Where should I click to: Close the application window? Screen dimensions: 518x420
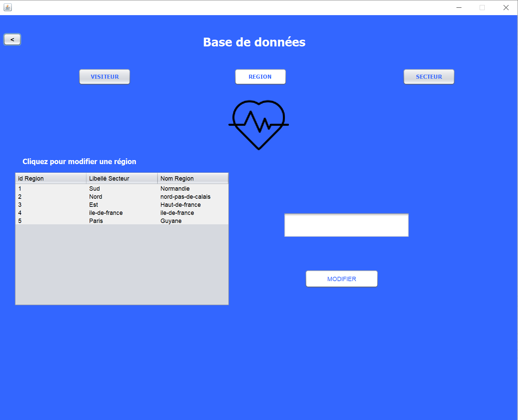pos(506,7)
